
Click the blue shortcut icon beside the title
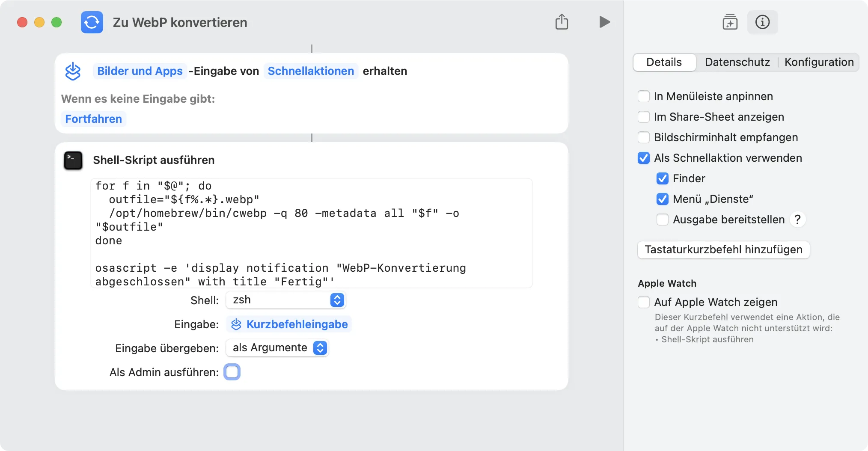click(x=92, y=22)
